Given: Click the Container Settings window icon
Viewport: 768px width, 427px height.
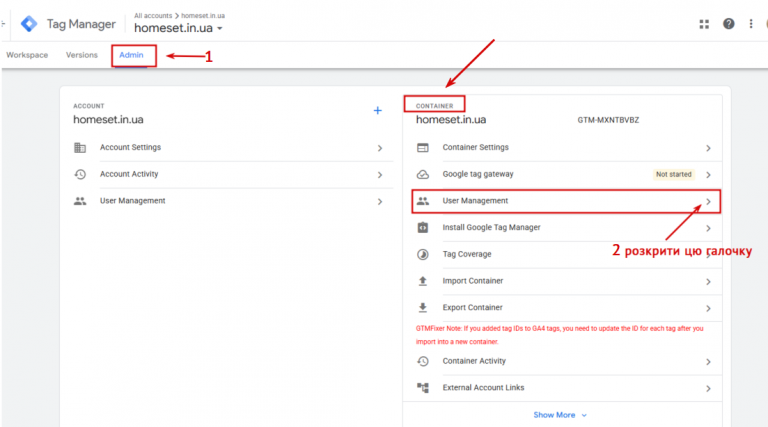Looking at the screenshot, I should click(x=423, y=147).
